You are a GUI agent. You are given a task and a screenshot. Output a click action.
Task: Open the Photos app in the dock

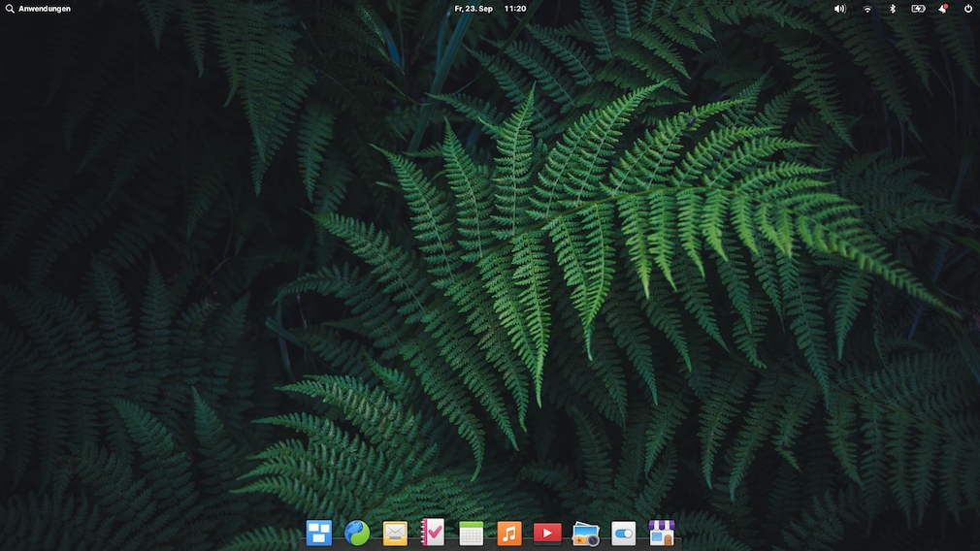pyautogui.click(x=585, y=533)
